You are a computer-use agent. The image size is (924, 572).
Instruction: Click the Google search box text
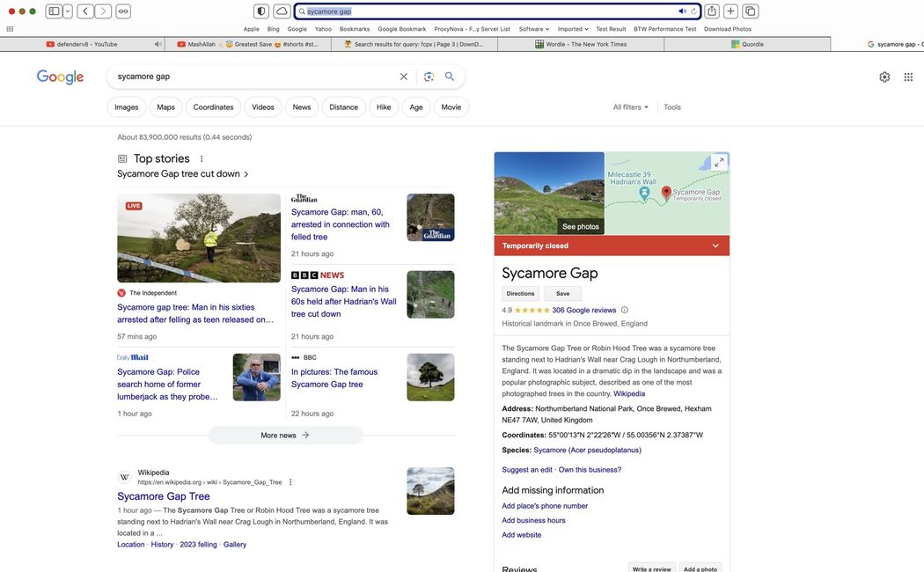tap(143, 77)
